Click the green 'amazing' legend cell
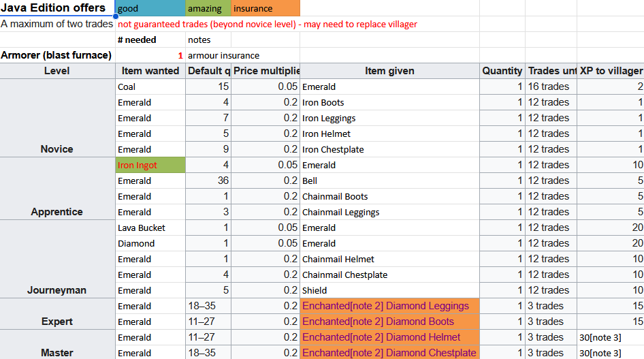 tap(208, 8)
